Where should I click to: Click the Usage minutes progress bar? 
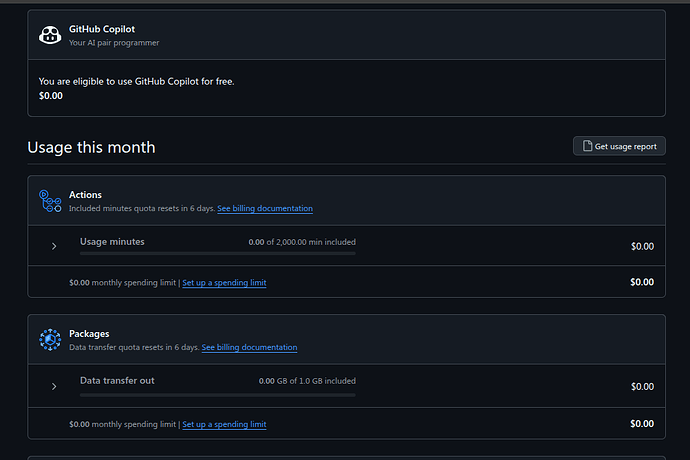pos(217,254)
